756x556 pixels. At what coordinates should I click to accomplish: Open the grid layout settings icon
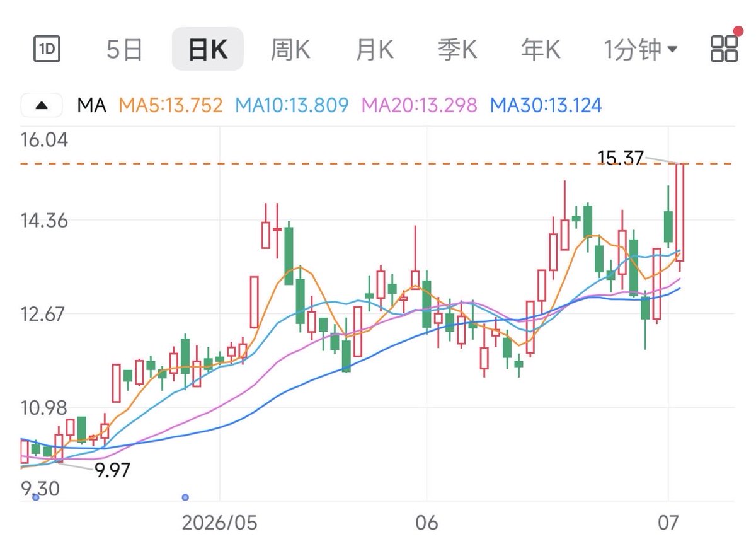[x=724, y=48]
